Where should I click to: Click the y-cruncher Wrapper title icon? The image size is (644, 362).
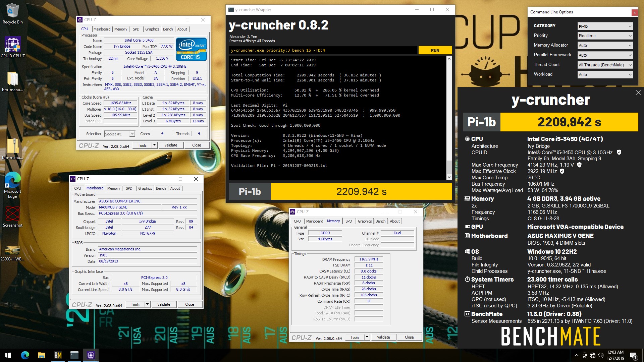click(x=231, y=10)
